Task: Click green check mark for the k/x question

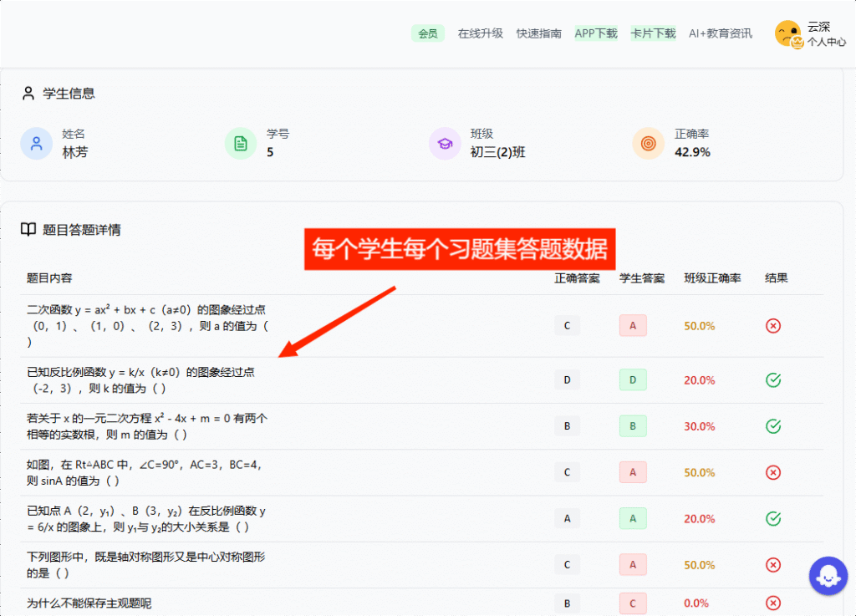Action: (x=773, y=380)
